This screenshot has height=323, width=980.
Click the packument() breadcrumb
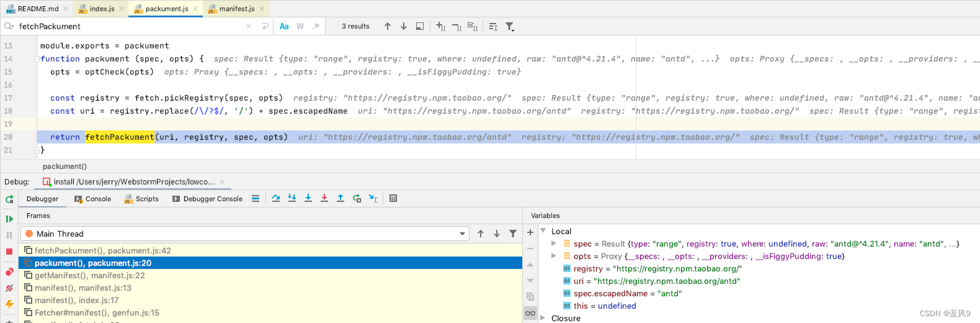click(65, 166)
